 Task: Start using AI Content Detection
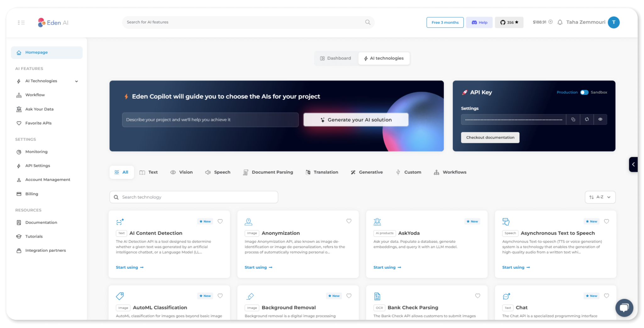(x=129, y=267)
